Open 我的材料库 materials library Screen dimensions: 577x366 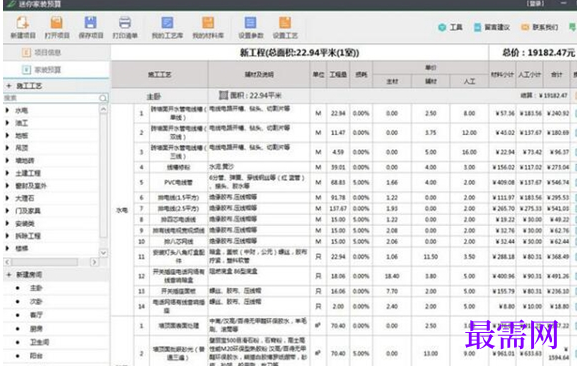208,27
